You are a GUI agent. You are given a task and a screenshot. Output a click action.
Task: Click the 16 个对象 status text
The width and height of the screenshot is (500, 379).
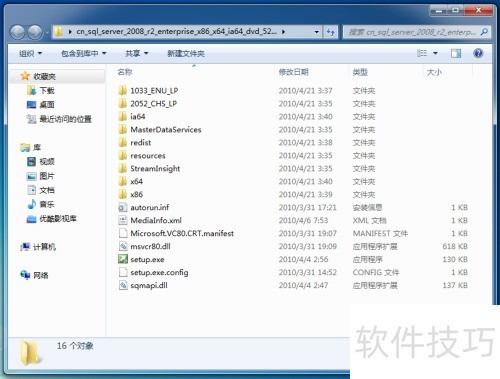[75, 346]
